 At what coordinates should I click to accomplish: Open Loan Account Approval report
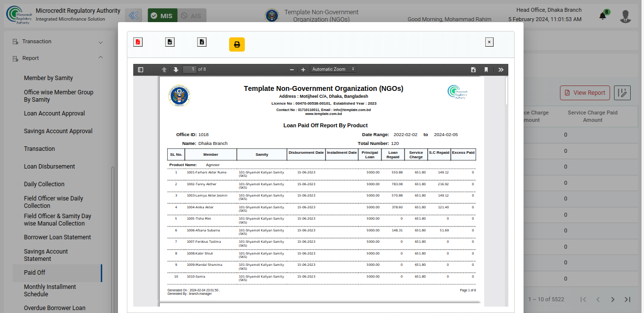coord(55,114)
